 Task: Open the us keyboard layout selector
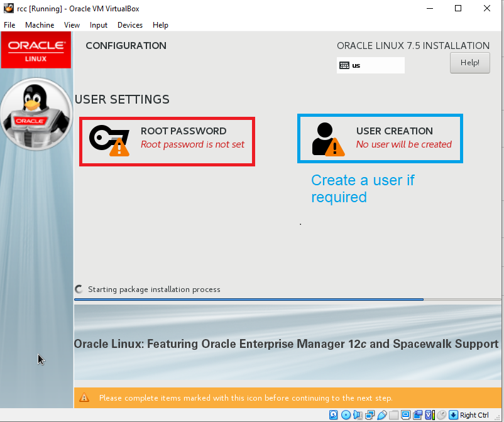(x=370, y=65)
